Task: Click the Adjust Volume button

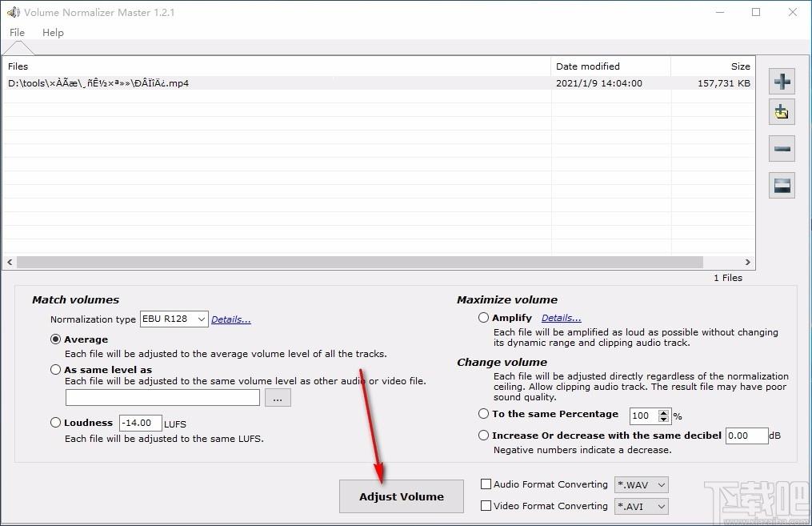Action: (x=402, y=496)
